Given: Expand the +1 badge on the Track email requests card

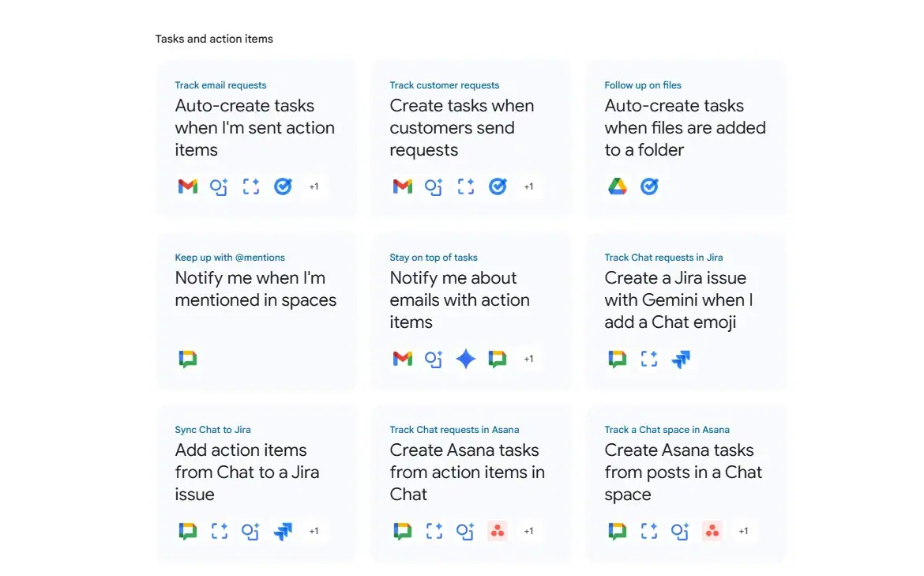Looking at the screenshot, I should (x=314, y=186).
